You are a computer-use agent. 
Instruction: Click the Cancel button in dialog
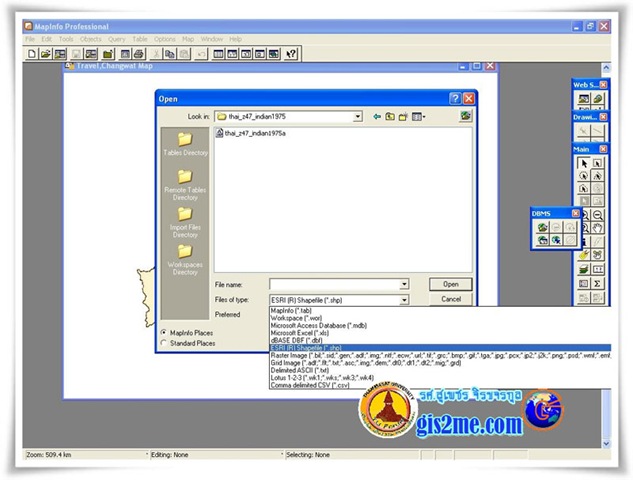point(451,299)
